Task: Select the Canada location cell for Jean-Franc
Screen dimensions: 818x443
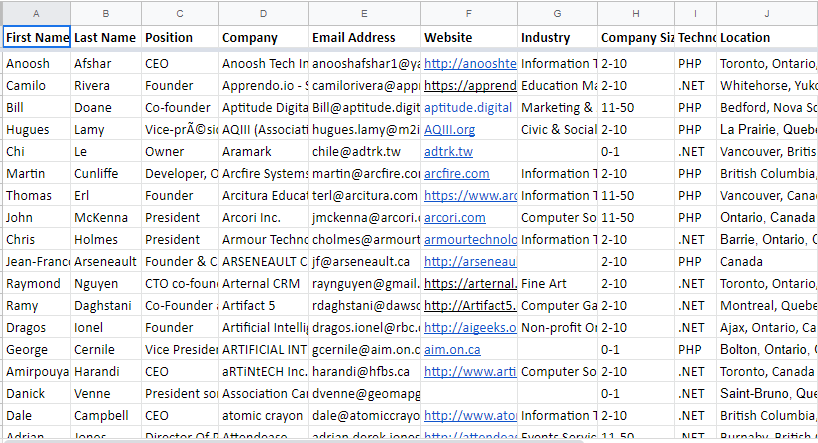Action: pyautogui.click(x=767, y=261)
